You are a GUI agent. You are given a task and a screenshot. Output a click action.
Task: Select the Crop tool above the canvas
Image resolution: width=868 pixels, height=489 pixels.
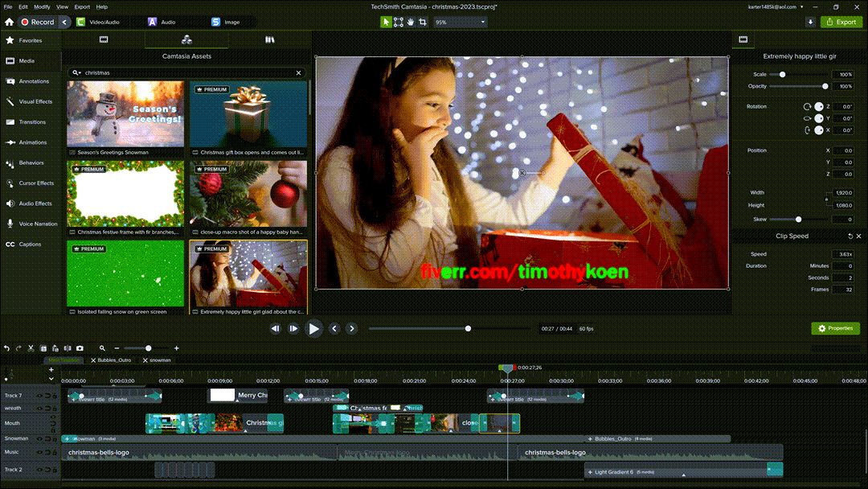pos(423,22)
